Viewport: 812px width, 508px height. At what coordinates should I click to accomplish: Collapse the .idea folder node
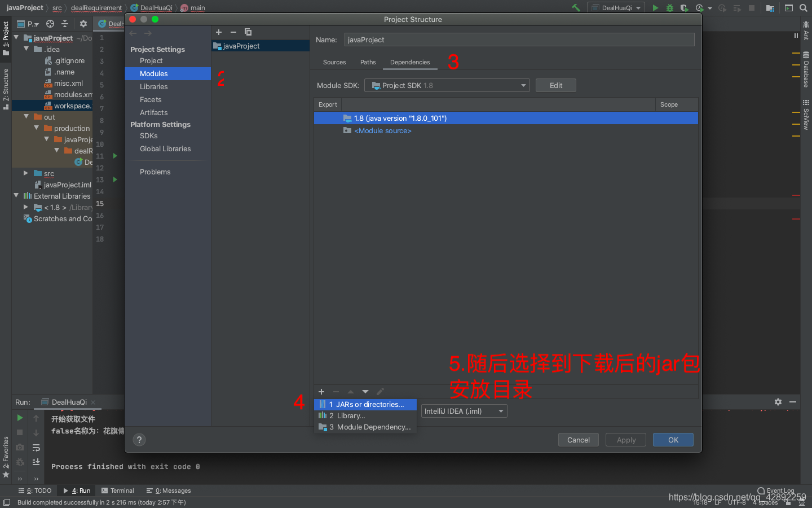26,49
